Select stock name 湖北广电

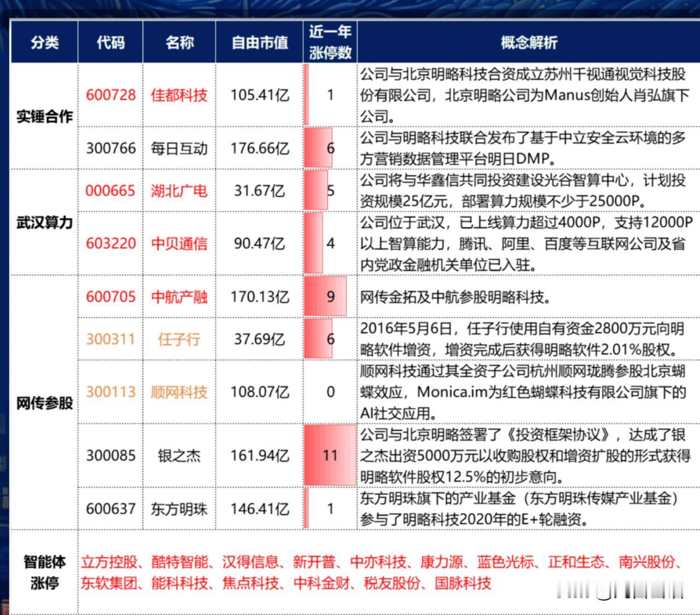point(179,191)
